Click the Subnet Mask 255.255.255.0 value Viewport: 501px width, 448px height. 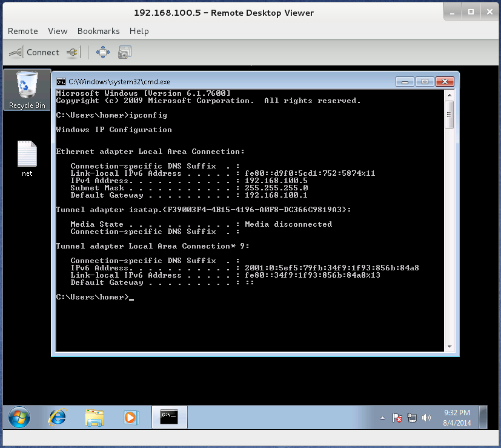(276, 188)
